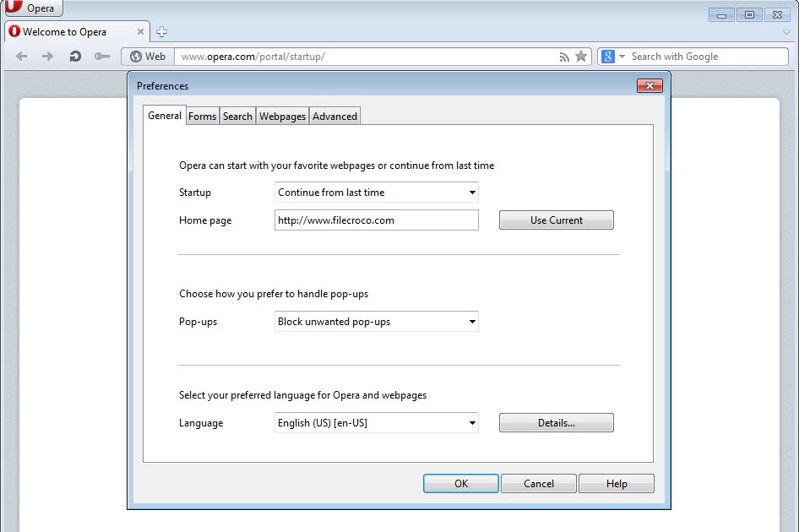This screenshot has width=799, height=532.
Task: Click the Google search engine icon
Action: 607,57
